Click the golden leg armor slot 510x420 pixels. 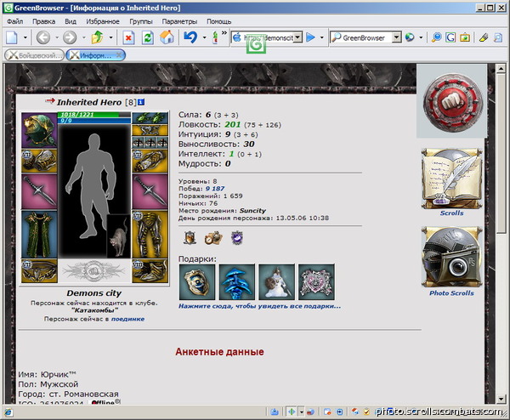point(150,235)
